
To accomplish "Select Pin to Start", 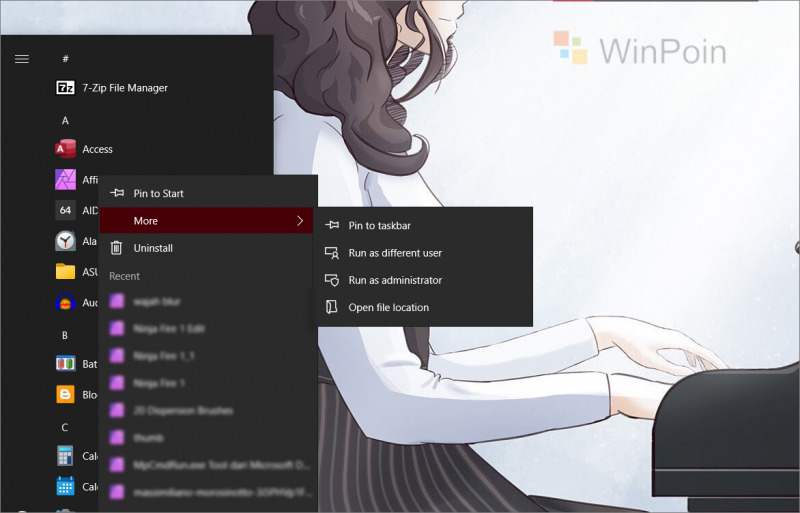I will point(206,193).
